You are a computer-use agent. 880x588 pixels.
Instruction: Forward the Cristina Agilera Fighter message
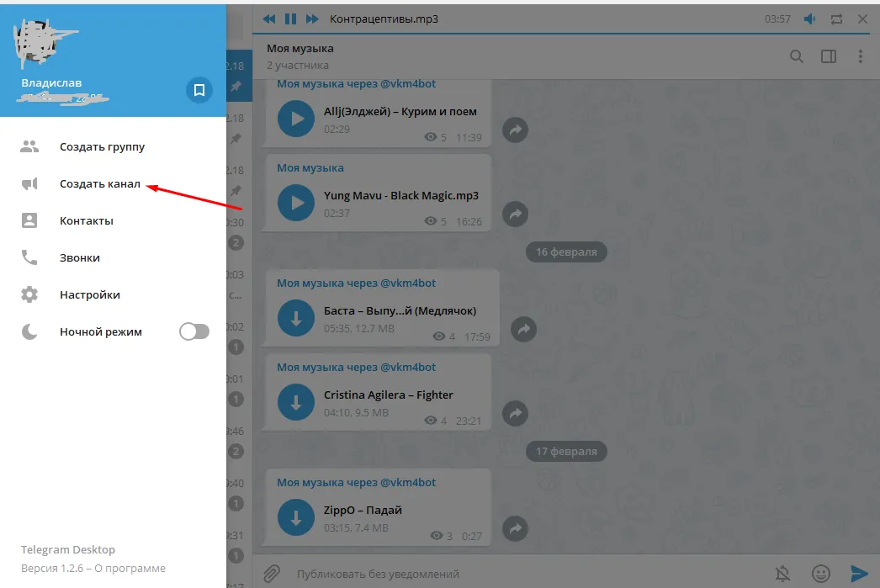click(515, 414)
